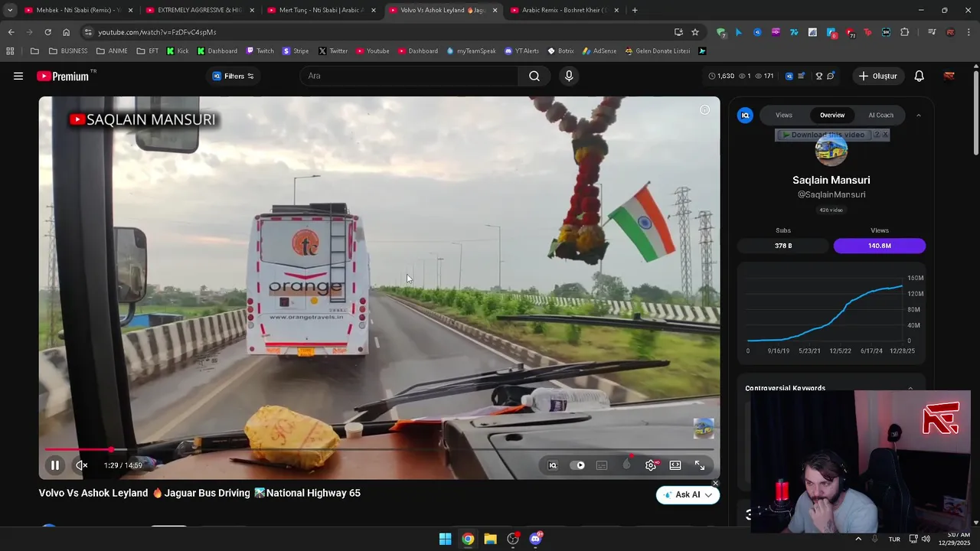Click the address bar URL
This screenshot has height=551, width=980.
[157, 32]
